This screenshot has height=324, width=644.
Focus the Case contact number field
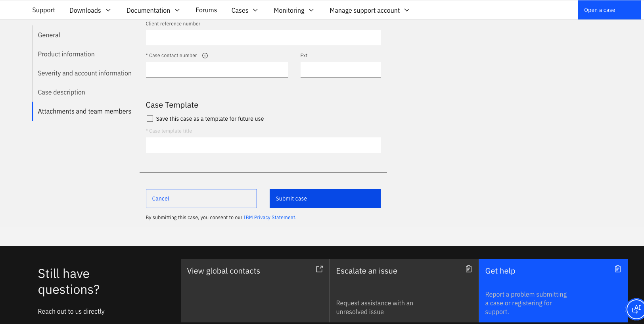click(217, 70)
